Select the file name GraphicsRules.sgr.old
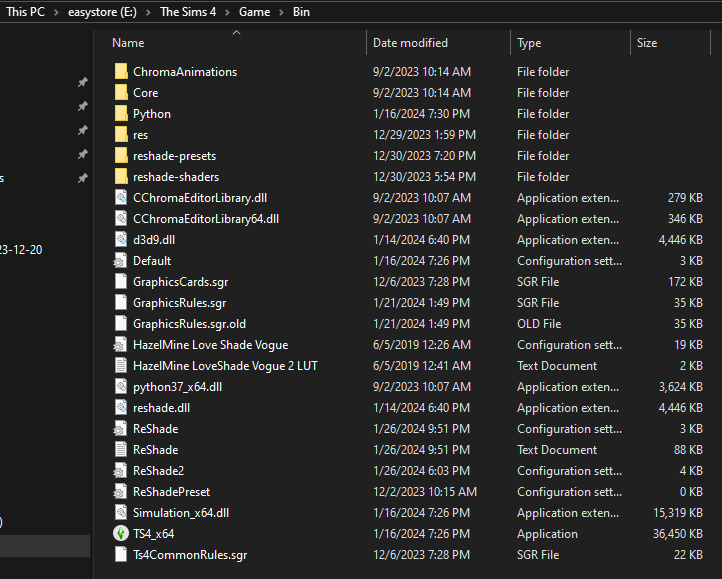 click(x=189, y=324)
